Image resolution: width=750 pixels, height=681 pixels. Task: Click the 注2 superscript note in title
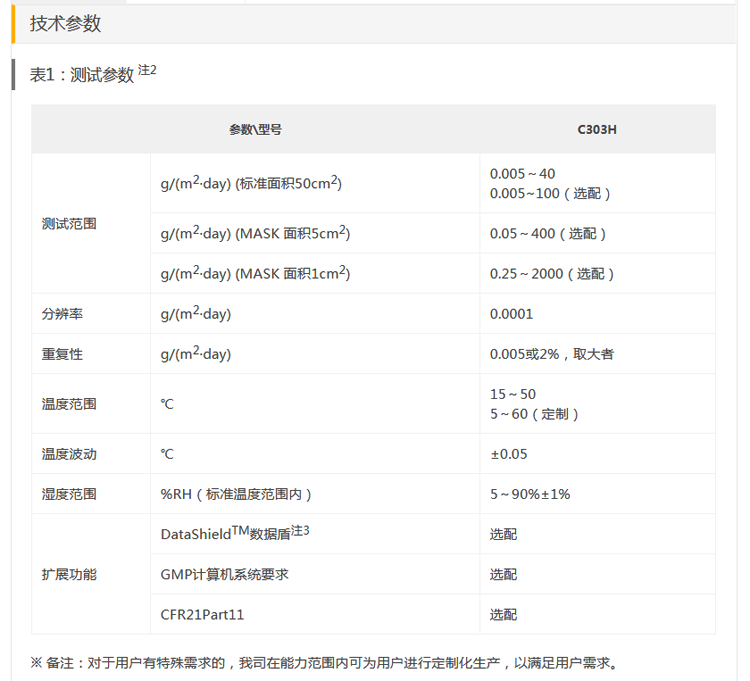coord(147,70)
